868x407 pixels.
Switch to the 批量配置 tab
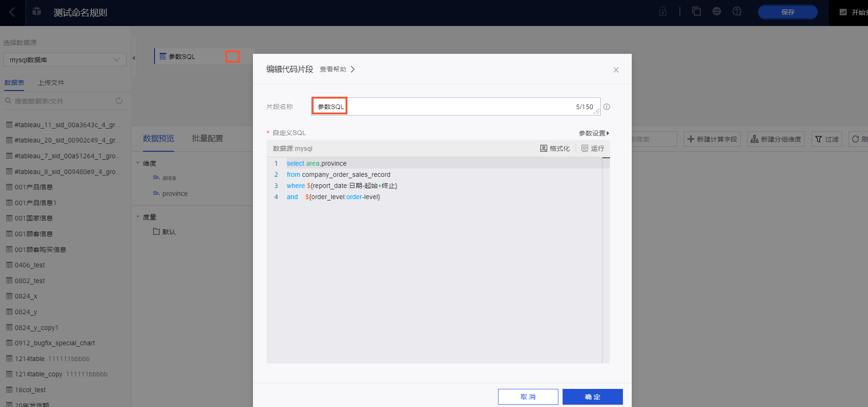point(207,138)
